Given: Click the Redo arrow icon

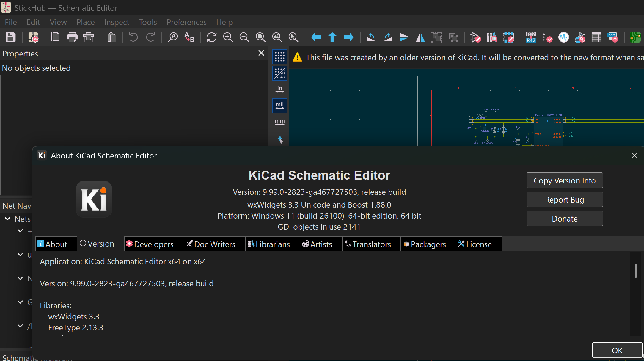Looking at the screenshot, I should [x=150, y=37].
